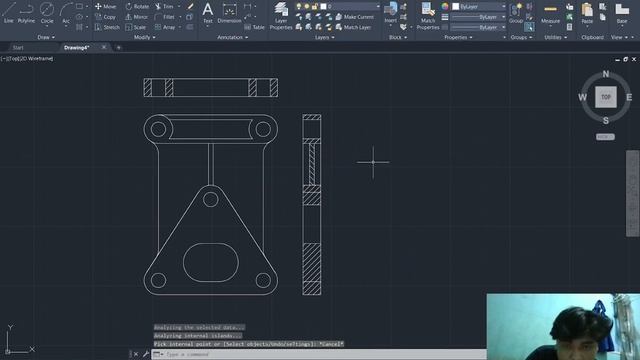The image size is (640, 360).
Task: Open the Insert block tool
Action: [391, 12]
